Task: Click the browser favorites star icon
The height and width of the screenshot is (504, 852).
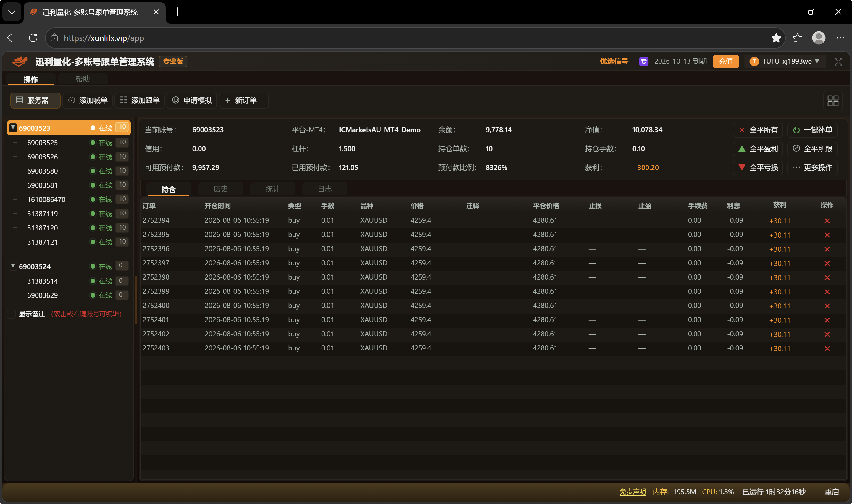Action: click(776, 38)
